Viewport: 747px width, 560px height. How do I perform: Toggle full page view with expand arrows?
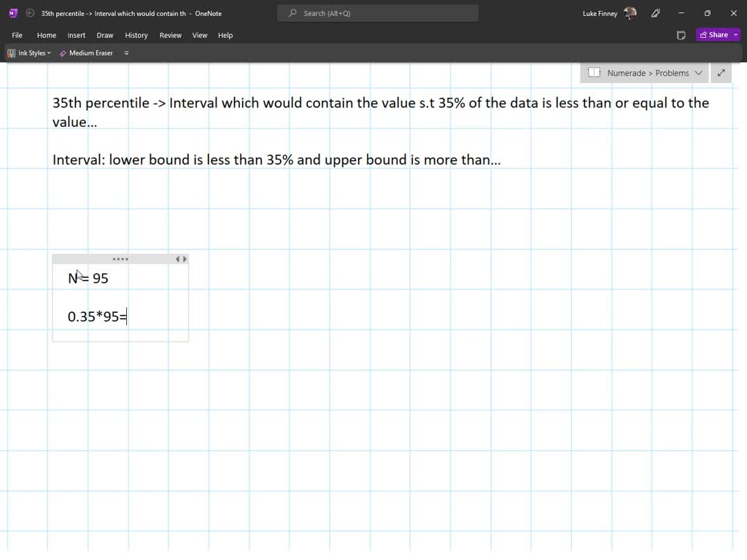coord(721,73)
